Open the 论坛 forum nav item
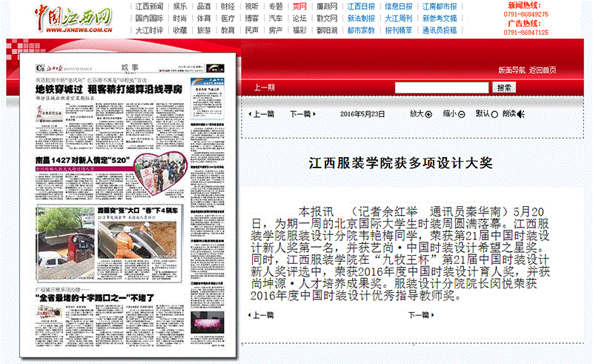 (x=299, y=19)
